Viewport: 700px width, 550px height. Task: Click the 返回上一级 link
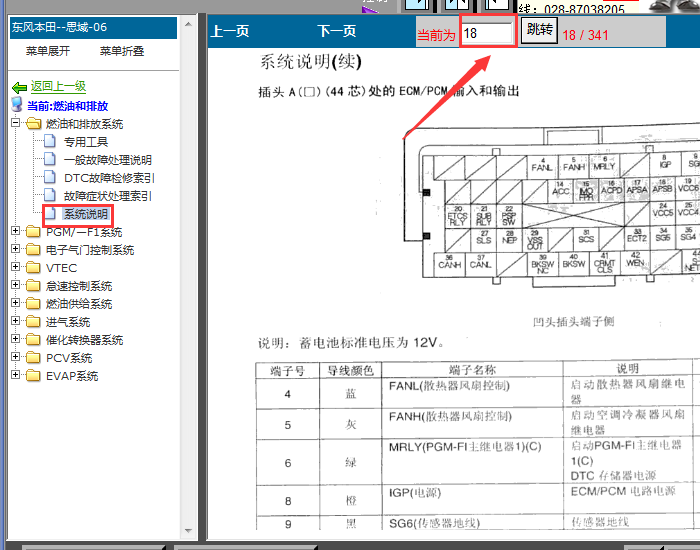58,86
